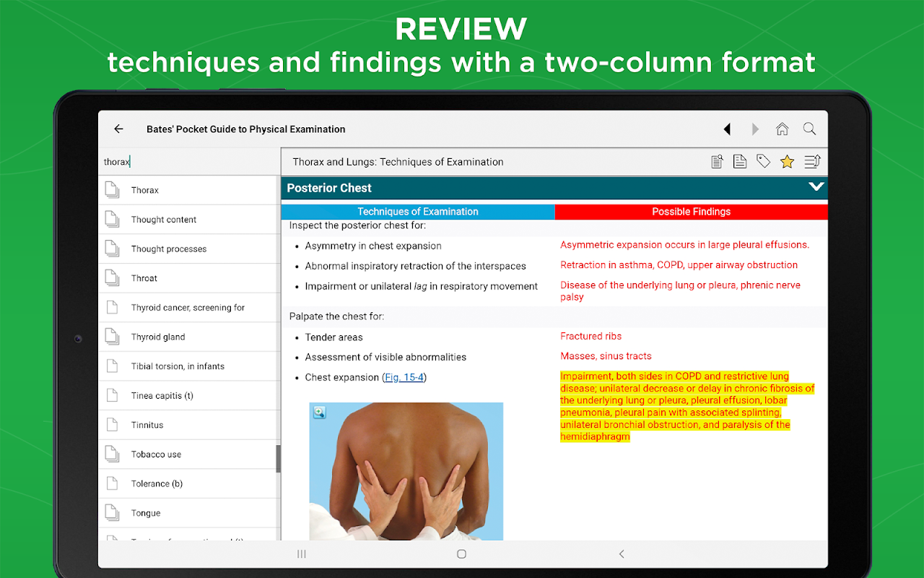The image size is (924, 578).
Task: Tap the document icon beside Tobacco use
Action: tap(112, 454)
